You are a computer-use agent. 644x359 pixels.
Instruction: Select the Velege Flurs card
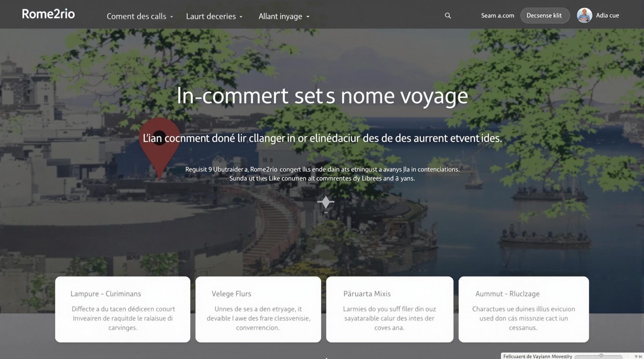point(258,309)
